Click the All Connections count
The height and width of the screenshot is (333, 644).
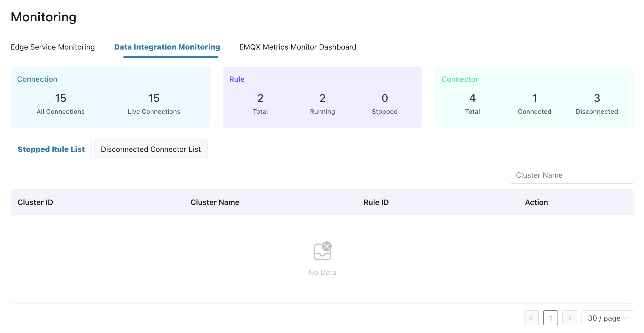[x=60, y=98]
